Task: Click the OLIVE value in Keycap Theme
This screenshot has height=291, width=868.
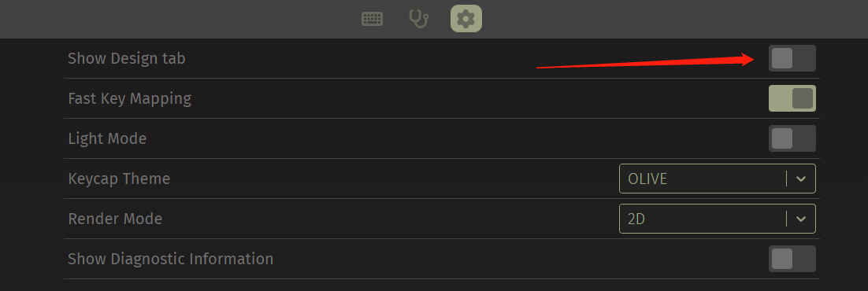Action: point(647,179)
